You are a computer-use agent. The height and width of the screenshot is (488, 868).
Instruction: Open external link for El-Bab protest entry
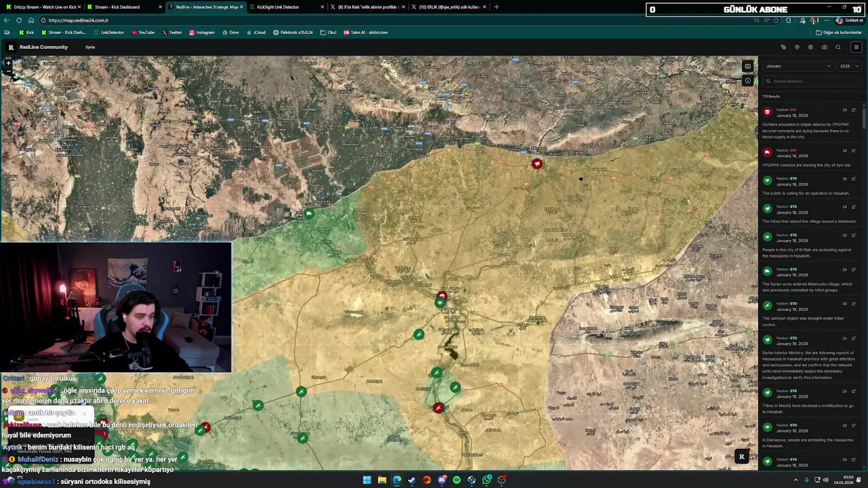coord(853,235)
